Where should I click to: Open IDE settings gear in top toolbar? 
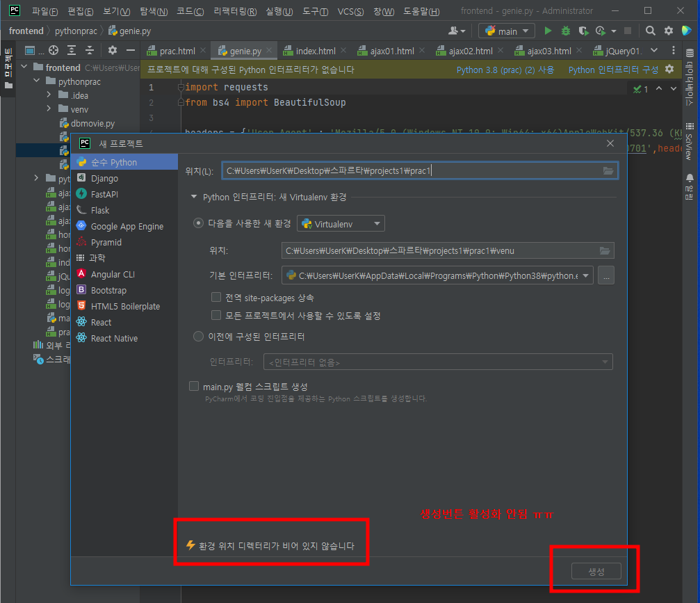(668, 31)
